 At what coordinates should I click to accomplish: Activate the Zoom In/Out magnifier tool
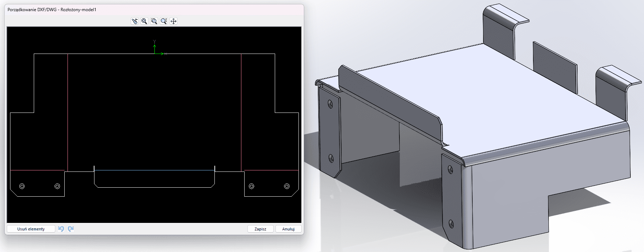pyautogui.click(x=164, y=21)
